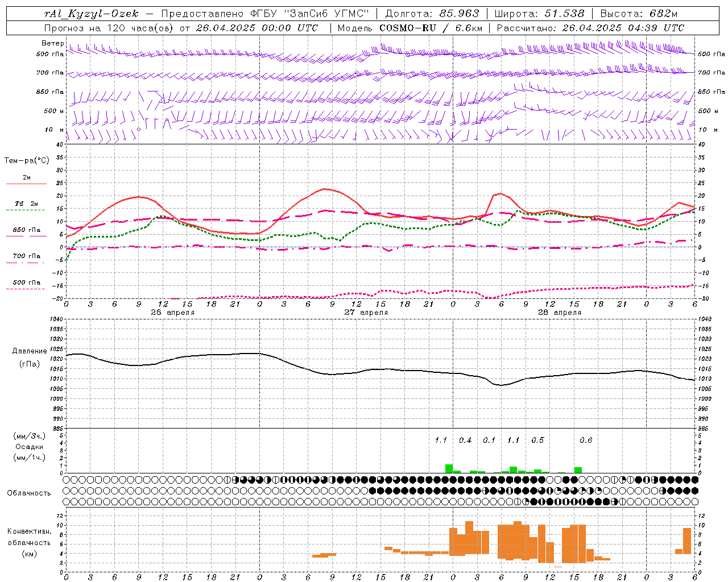This screenshot has width=728, height=582.
Task: Click the Td 2м dew point legend label
Action: 27,203
